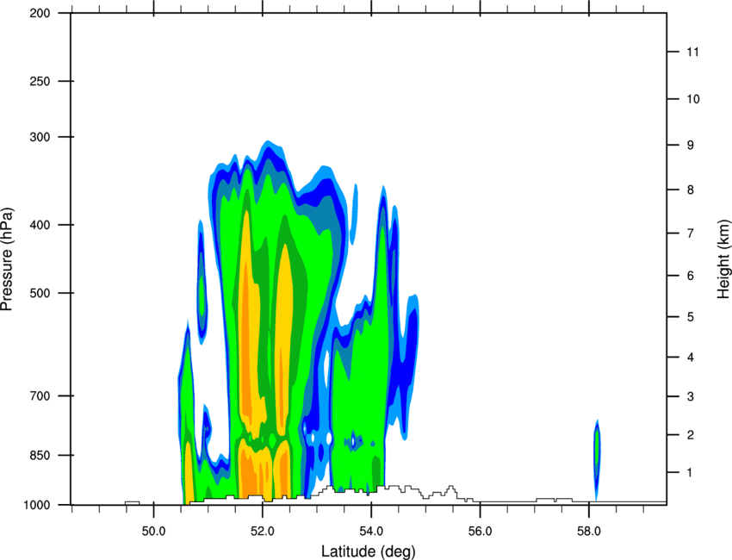Click the 400 pressure tick label

(40, 225)
